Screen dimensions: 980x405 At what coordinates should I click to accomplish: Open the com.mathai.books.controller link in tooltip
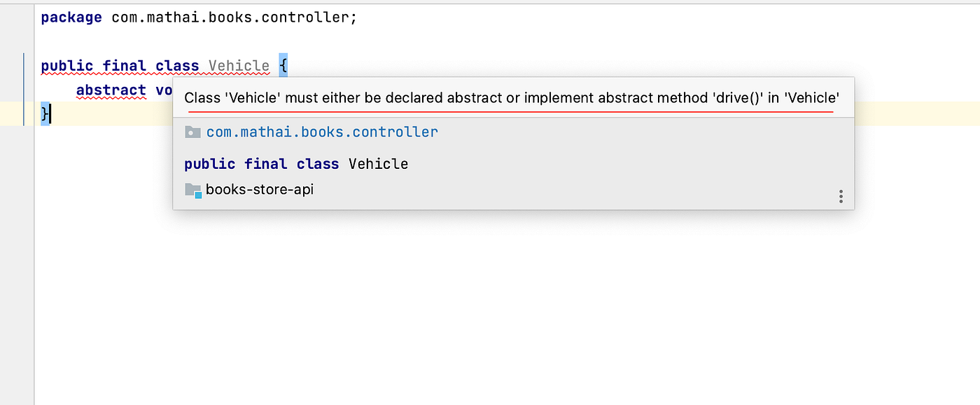click(x=322, y=132)
